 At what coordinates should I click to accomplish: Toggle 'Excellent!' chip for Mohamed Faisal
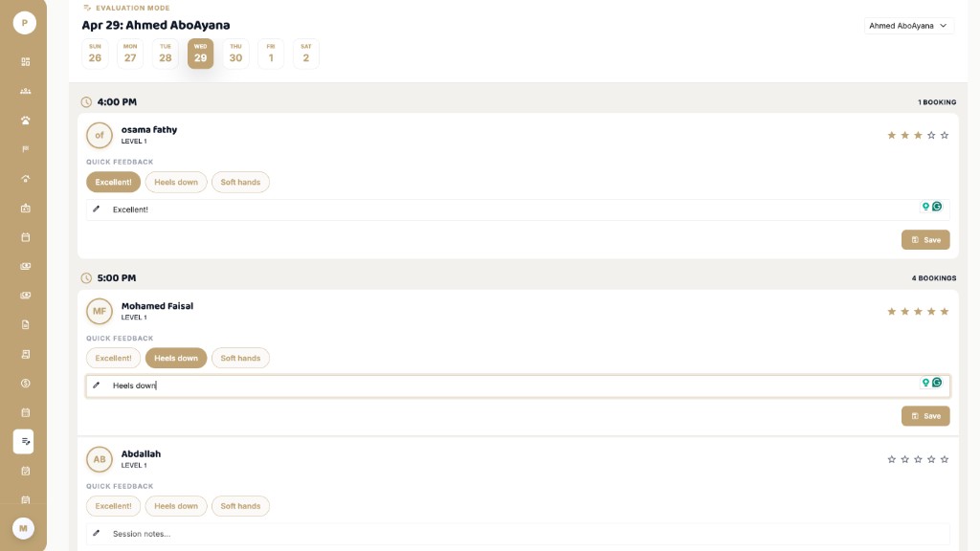113,359
